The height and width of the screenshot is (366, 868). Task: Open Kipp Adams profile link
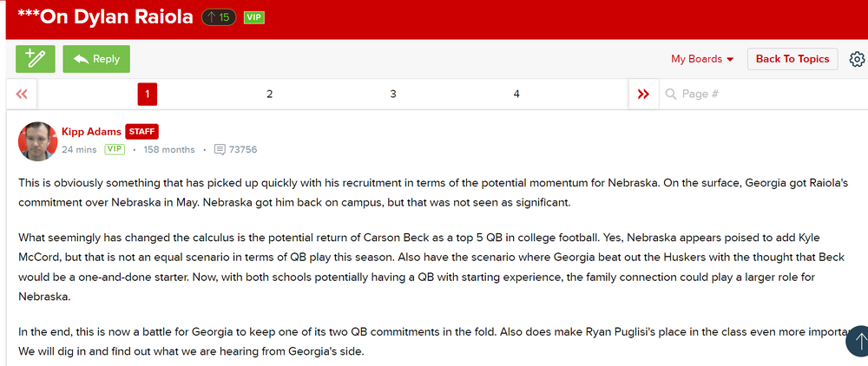91,132
